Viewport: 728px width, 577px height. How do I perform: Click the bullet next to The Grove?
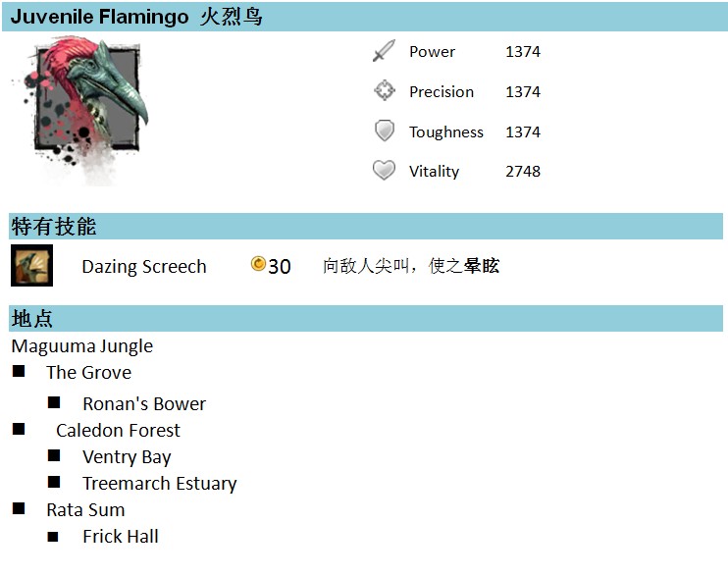tap(19, 371)
